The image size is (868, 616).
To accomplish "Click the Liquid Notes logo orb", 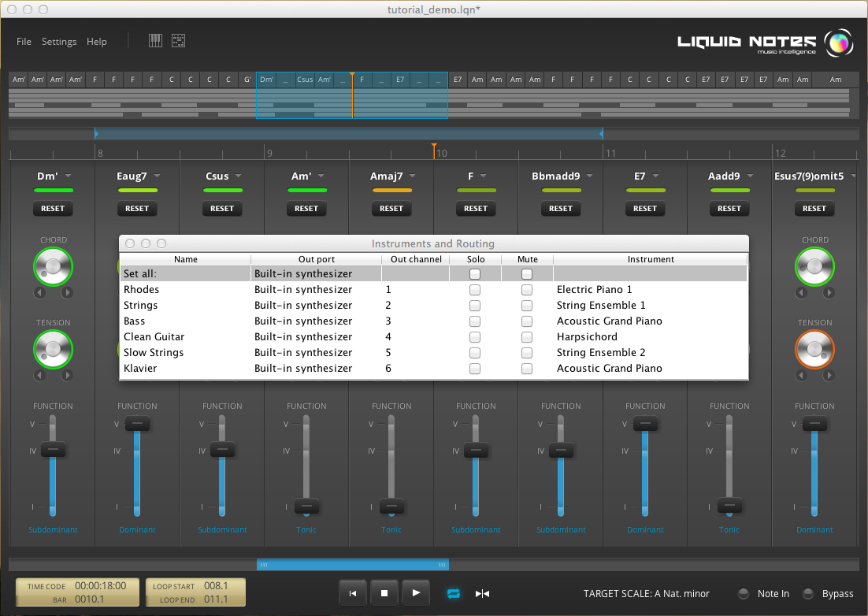I will pos(838,42).
